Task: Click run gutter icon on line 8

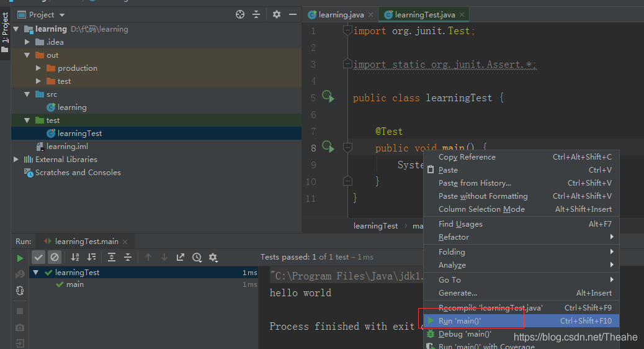Action: (328, 147)
